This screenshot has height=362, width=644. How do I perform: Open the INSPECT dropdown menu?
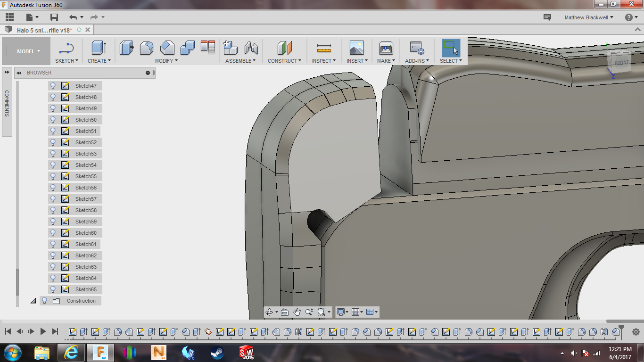[x=324, y=61]
